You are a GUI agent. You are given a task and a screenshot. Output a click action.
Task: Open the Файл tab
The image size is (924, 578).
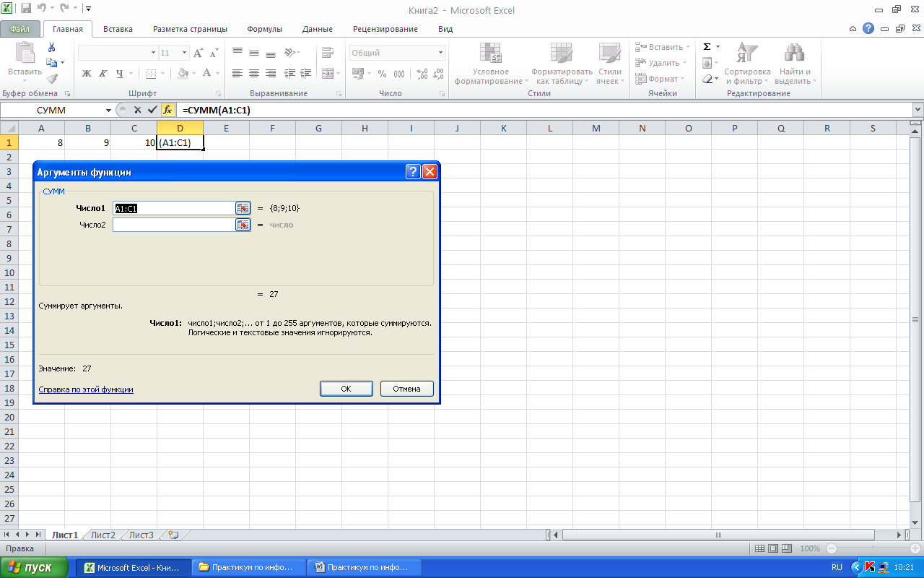(x=20, y=29)
